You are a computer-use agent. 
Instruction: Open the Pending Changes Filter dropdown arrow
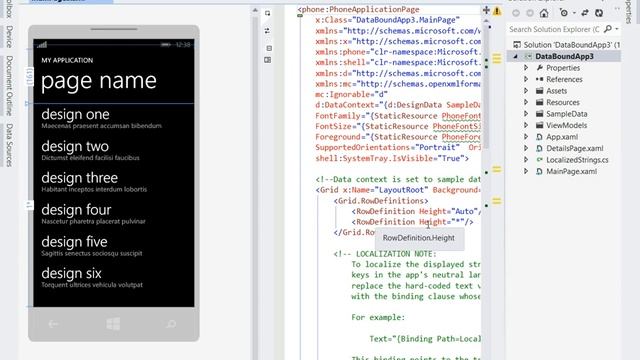pos(573,13)
